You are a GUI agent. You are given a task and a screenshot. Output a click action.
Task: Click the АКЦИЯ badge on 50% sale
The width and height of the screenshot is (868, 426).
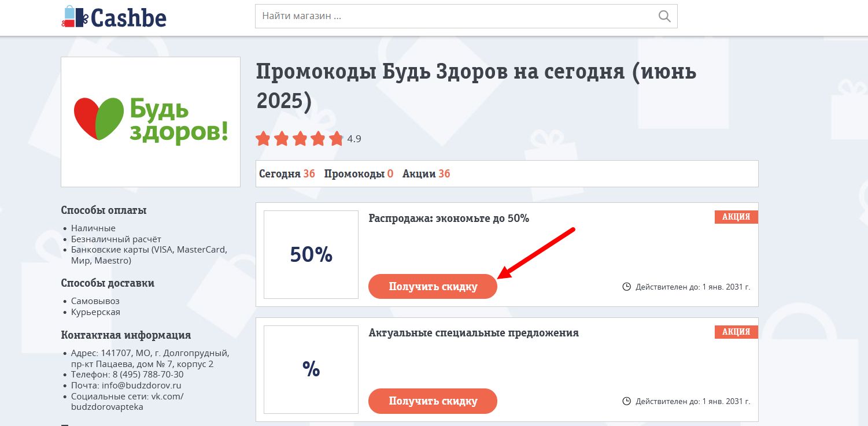(x=736, y=217)
